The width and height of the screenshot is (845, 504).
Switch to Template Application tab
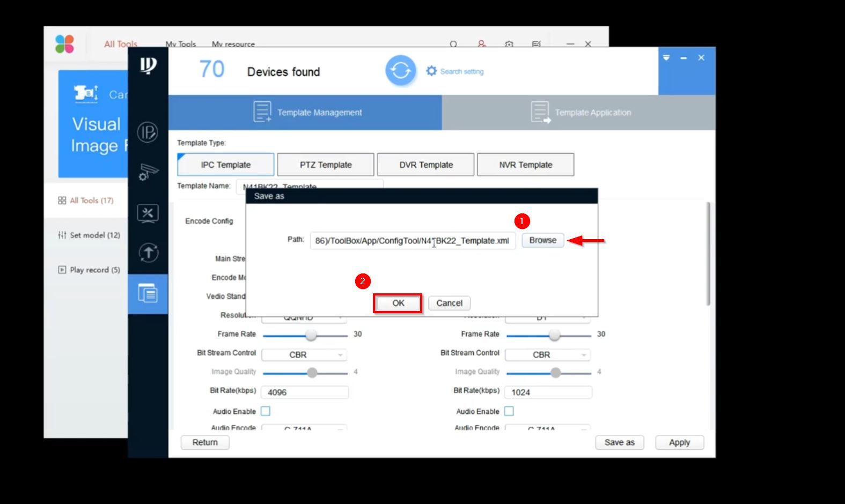(579, 113)
